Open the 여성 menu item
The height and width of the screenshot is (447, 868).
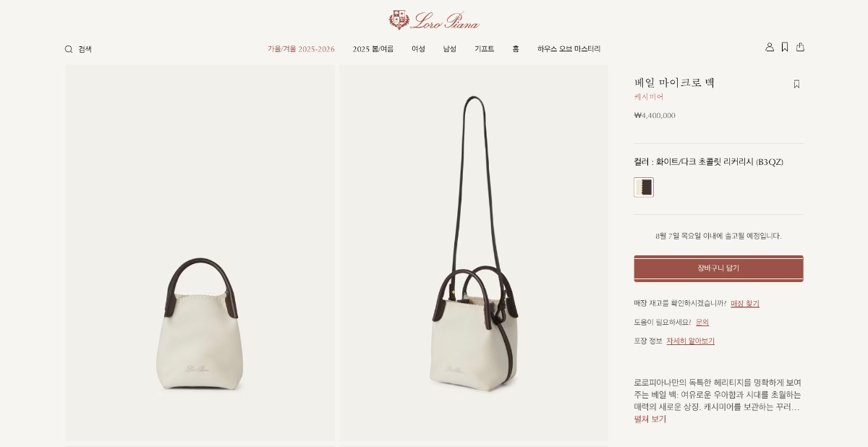click(418, 49)
